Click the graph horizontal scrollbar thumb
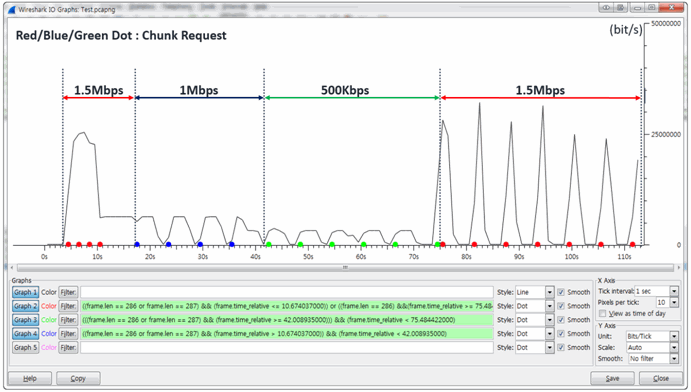691x392 pixels. click(x=345, y=267)
